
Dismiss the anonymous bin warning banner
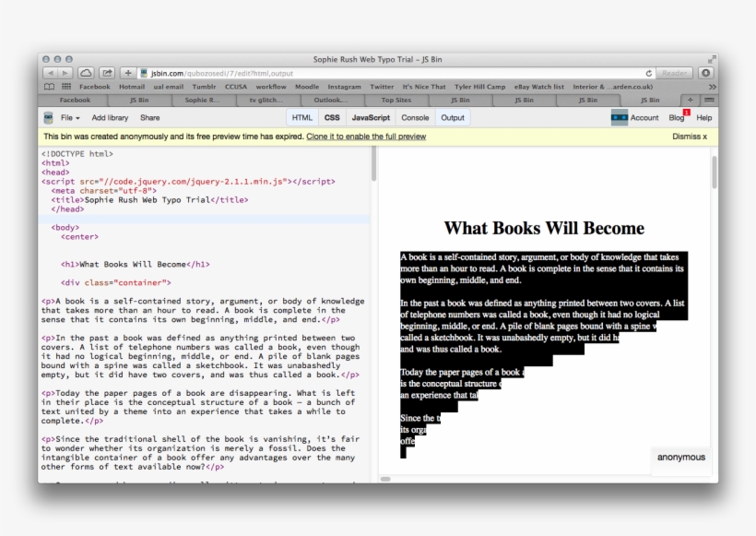(688, 136)
